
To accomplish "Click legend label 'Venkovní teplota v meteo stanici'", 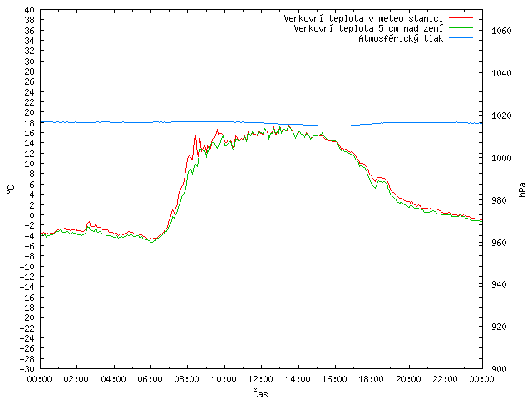I will click(363, 18).
